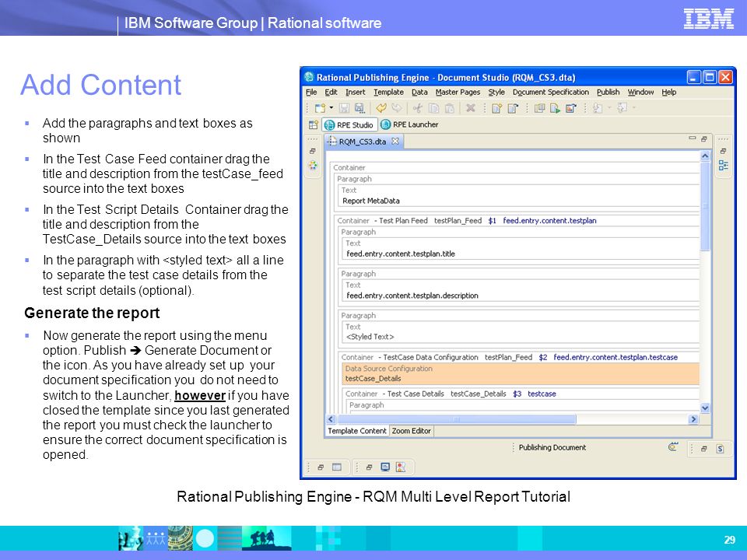
Task: Click the new document icon after Delete
Action: pos(496,108)
